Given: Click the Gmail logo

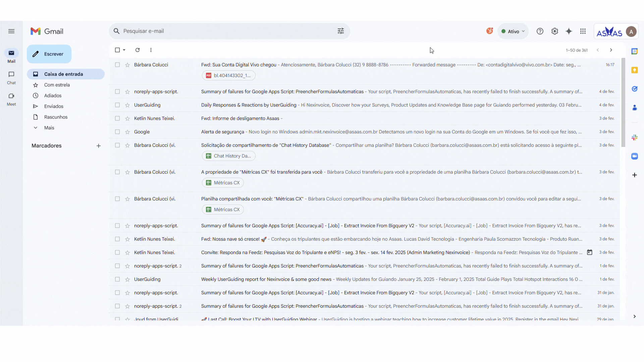Looking at the screenshot, I should coord(47,31).
